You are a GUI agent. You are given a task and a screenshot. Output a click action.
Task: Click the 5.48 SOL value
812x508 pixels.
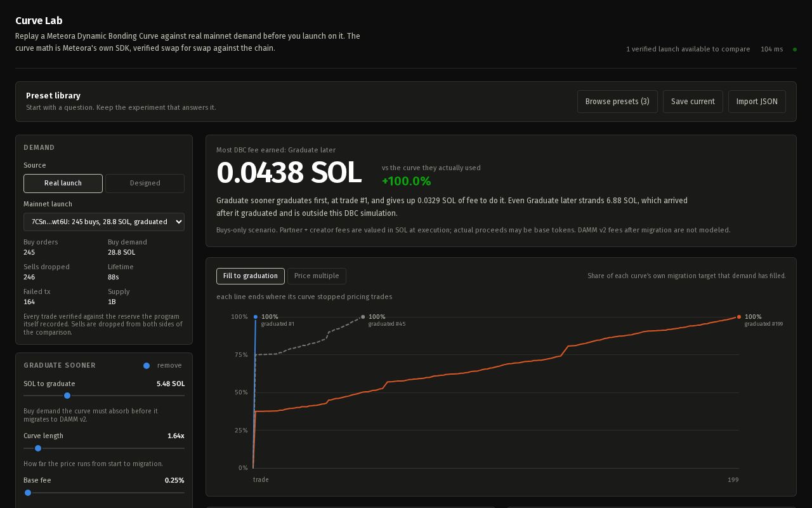(171, 384)
